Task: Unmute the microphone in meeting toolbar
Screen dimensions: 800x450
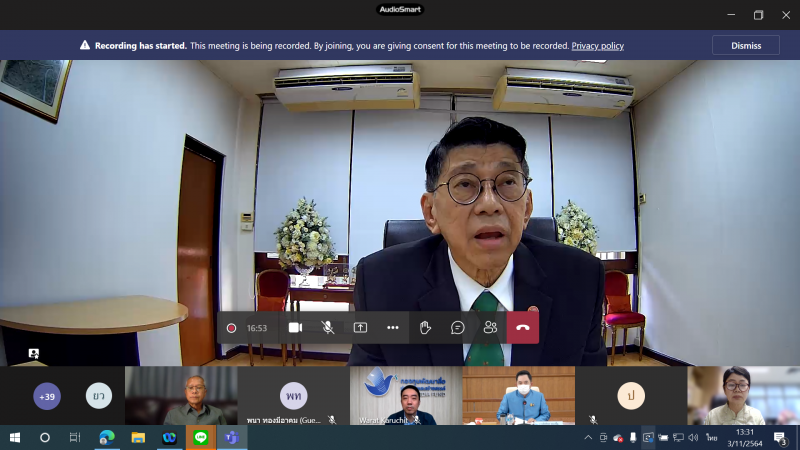Action: click(x=328, y=328)
